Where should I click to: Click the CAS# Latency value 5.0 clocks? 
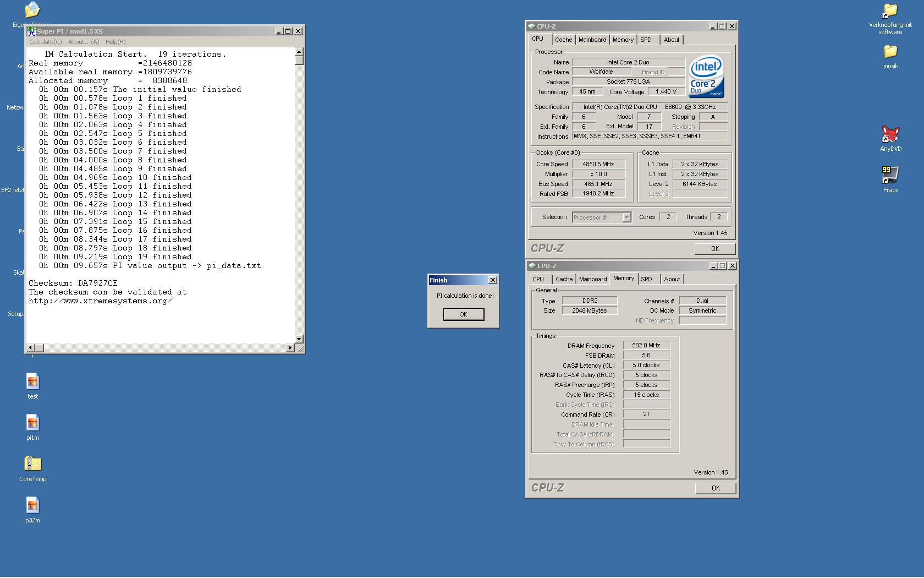click(x=646, y=365)
